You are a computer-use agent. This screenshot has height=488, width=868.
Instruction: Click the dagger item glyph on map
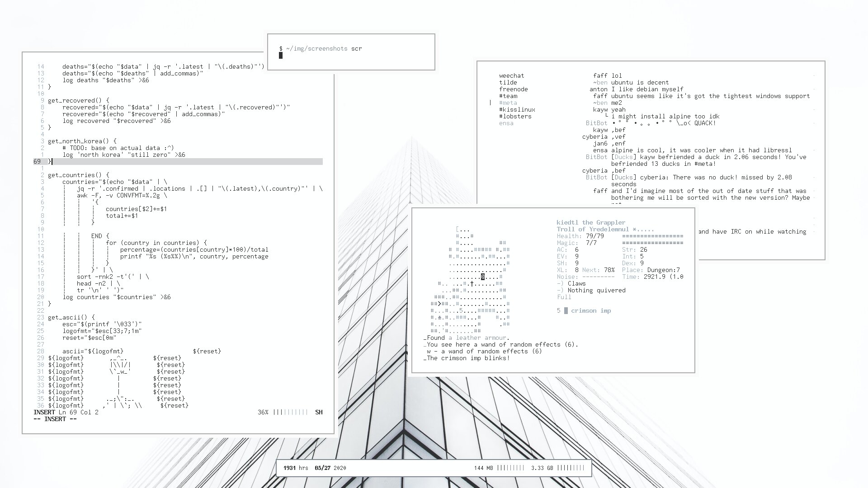pyautogui.click(x=472, y=283)
